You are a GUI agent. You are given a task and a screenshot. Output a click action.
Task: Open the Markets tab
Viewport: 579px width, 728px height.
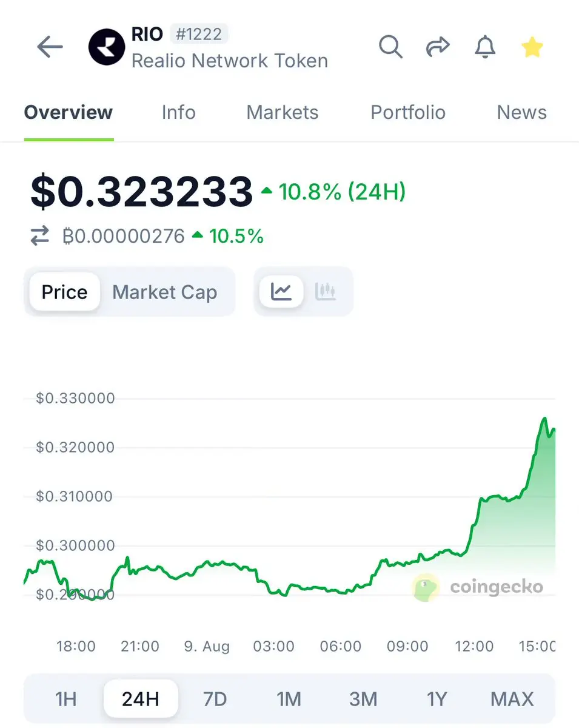(283, 112)
